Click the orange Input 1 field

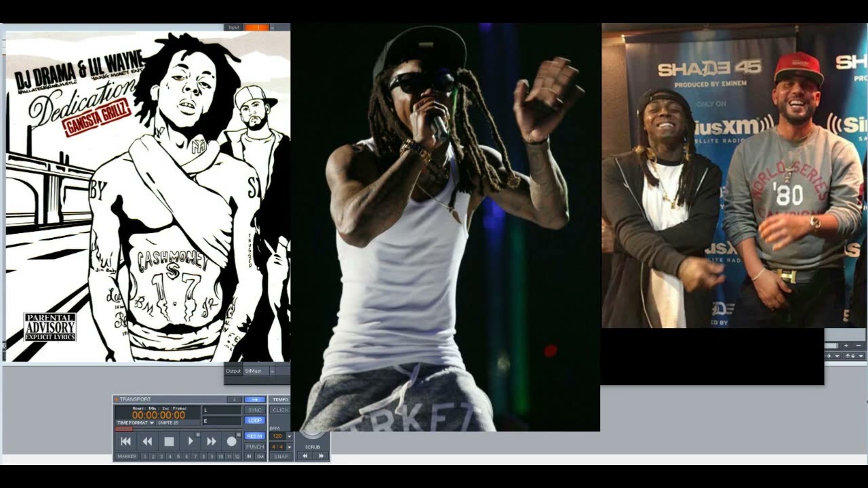point(256,27)
